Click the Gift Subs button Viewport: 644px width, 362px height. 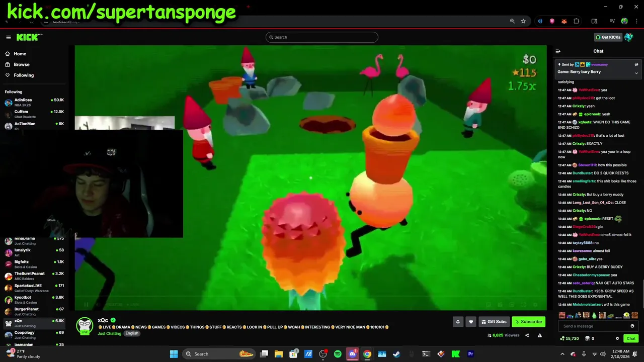click(494, 322)
